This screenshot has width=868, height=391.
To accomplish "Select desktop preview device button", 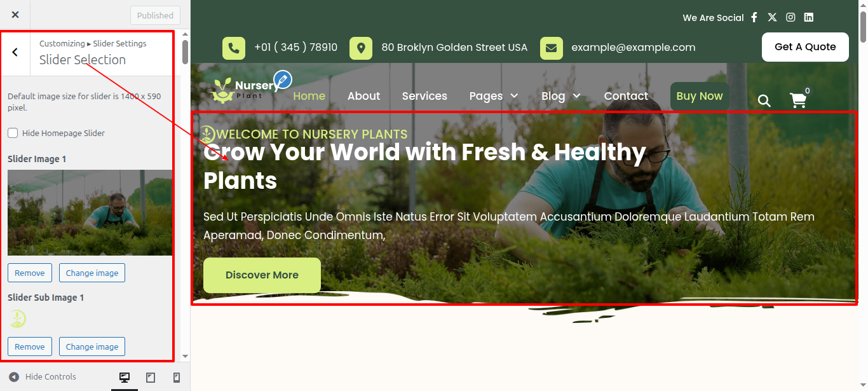I will click(125, 378).
